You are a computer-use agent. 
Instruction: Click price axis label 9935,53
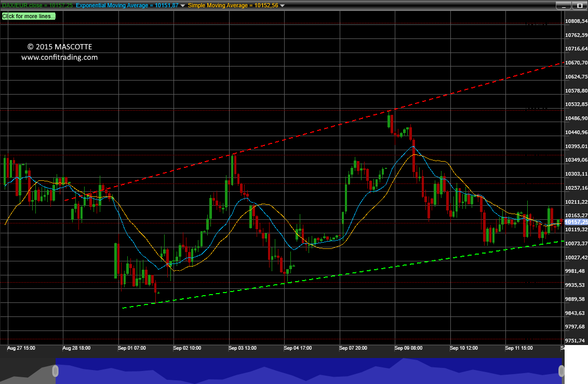(x=575, y=285)
